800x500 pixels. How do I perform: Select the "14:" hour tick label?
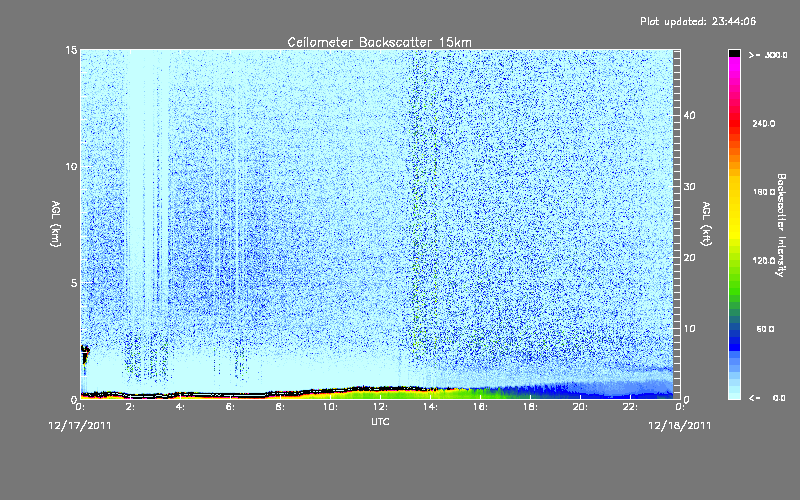tap(430, 407)
